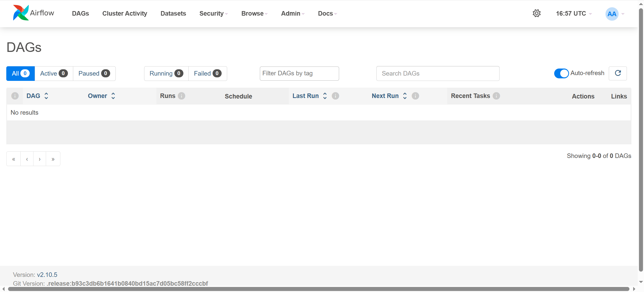The image size is (644, 292).
Task: Open the Datasets menu item
Action: 173,14
